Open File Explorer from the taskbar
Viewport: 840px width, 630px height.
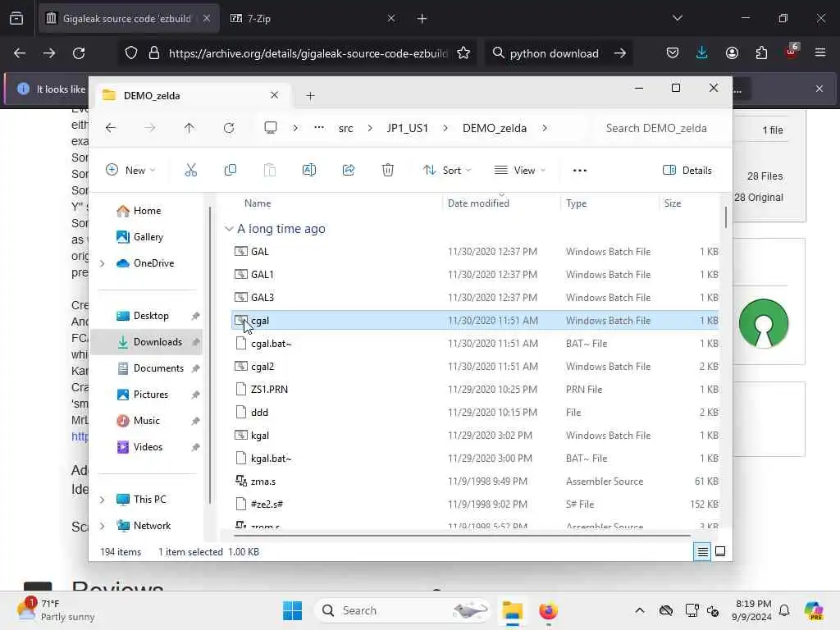coord(512,610)
